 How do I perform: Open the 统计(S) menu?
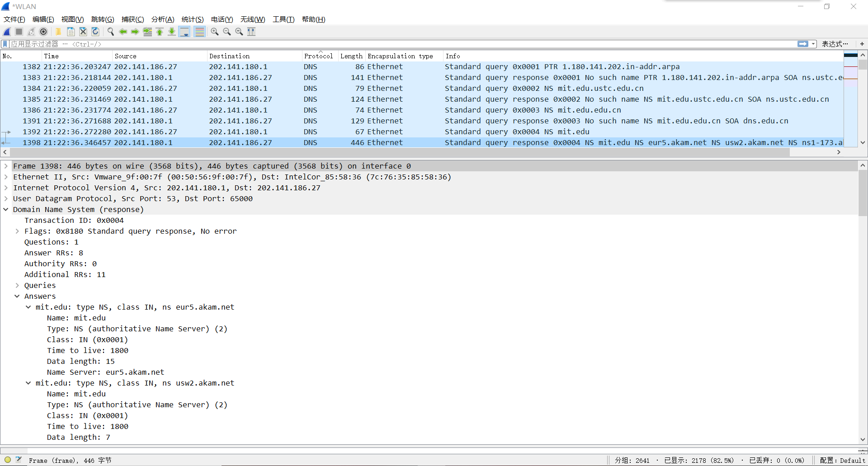pyautogui.click(x=193, y=19)
